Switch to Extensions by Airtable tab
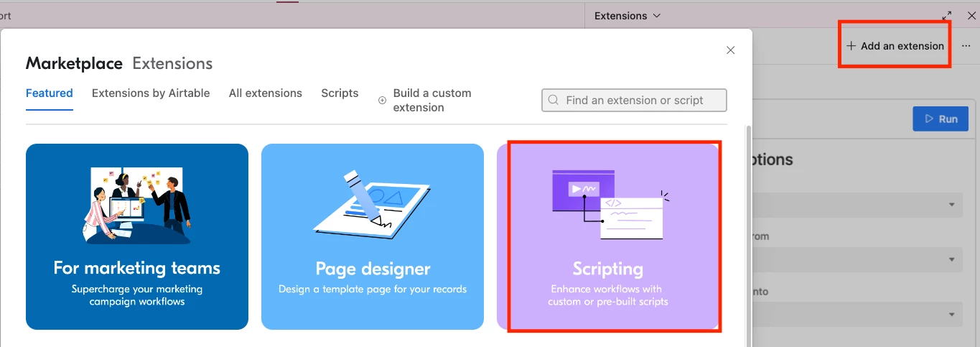Viewport: 980px width, 347px height. tap(151, 93)
